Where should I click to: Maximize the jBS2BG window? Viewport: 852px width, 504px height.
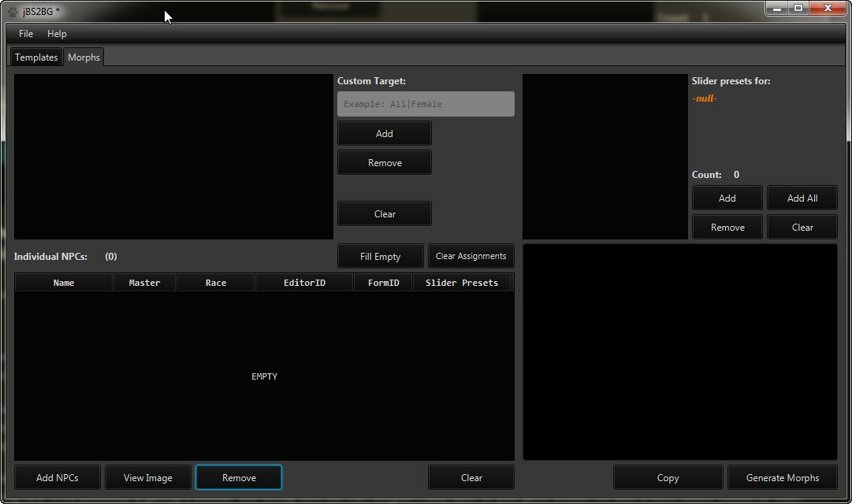[x=798, y=8]
